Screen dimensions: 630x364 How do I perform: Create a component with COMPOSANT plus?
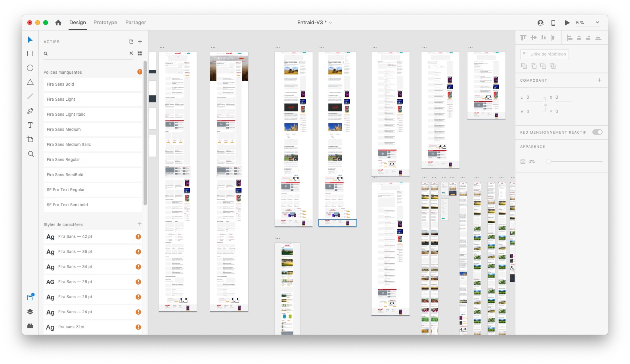(x=599, y=80)
